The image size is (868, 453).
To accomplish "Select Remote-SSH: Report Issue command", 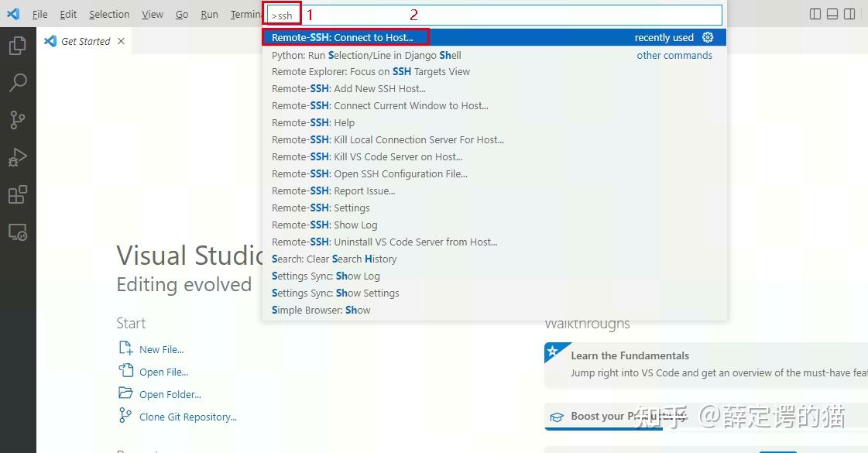I will [x=494, y=191].
